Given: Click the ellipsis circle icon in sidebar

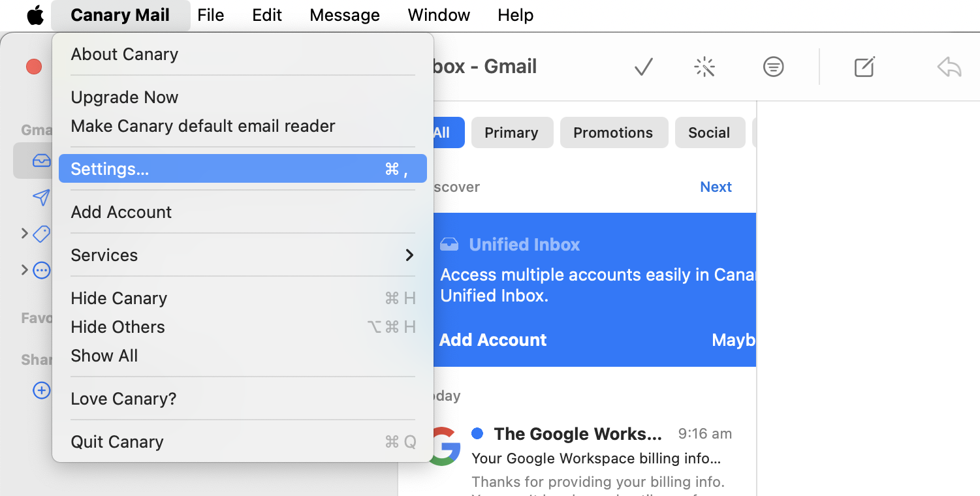Looking at the screenshot, I should click(x=42, y=270).
